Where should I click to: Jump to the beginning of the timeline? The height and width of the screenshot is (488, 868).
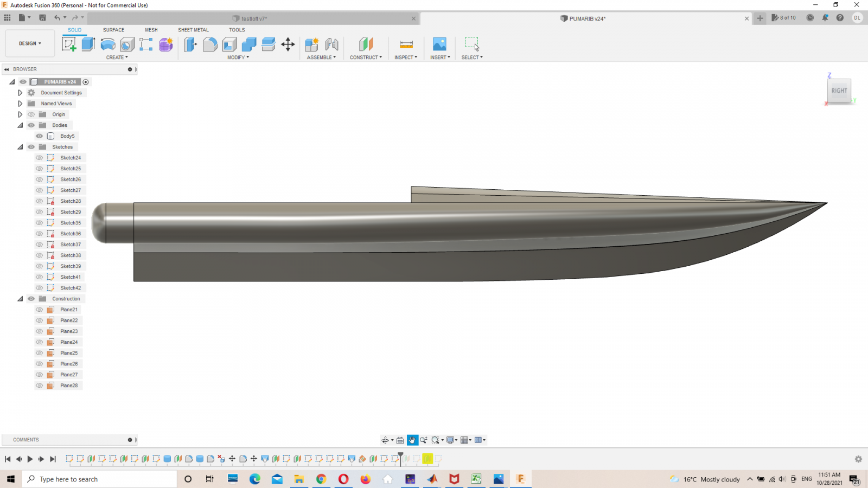8,459
